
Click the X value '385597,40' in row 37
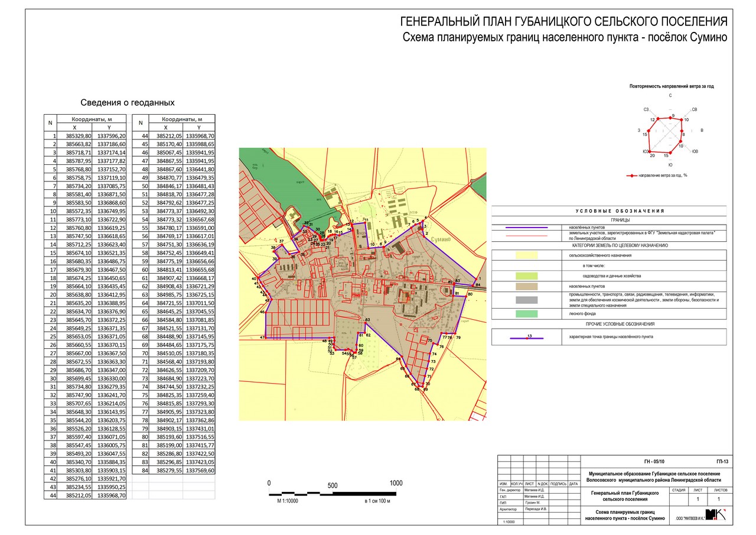(79, 436)
